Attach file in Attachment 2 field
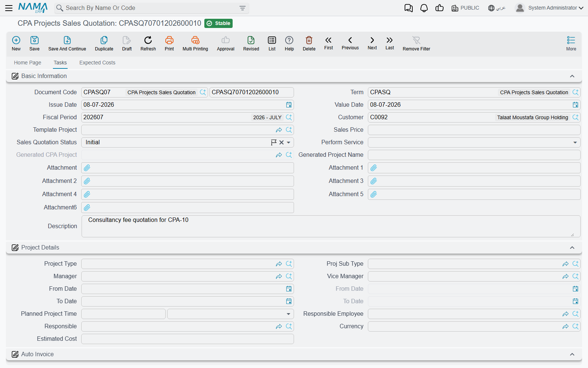588x368 pixels. (87, 181)
